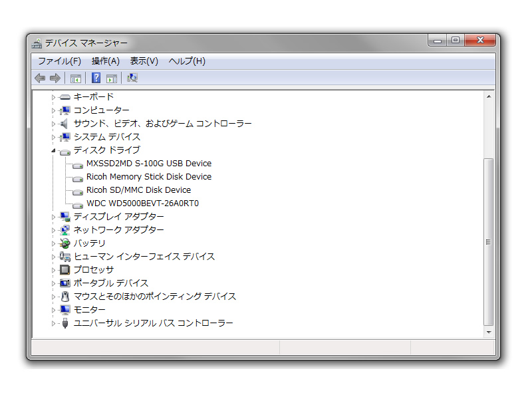This screenshot has width=532, height=399.
Task: Expand the バッテリ node
Action: 53,243
